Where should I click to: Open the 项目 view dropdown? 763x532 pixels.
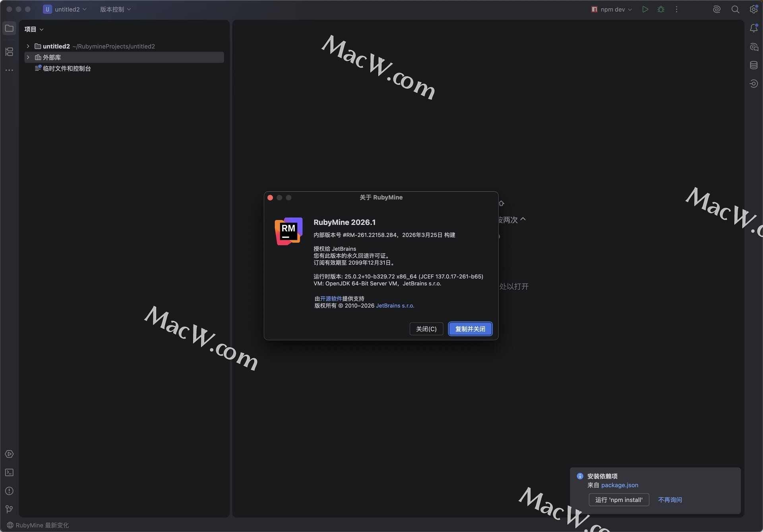(x=34, y=29)
